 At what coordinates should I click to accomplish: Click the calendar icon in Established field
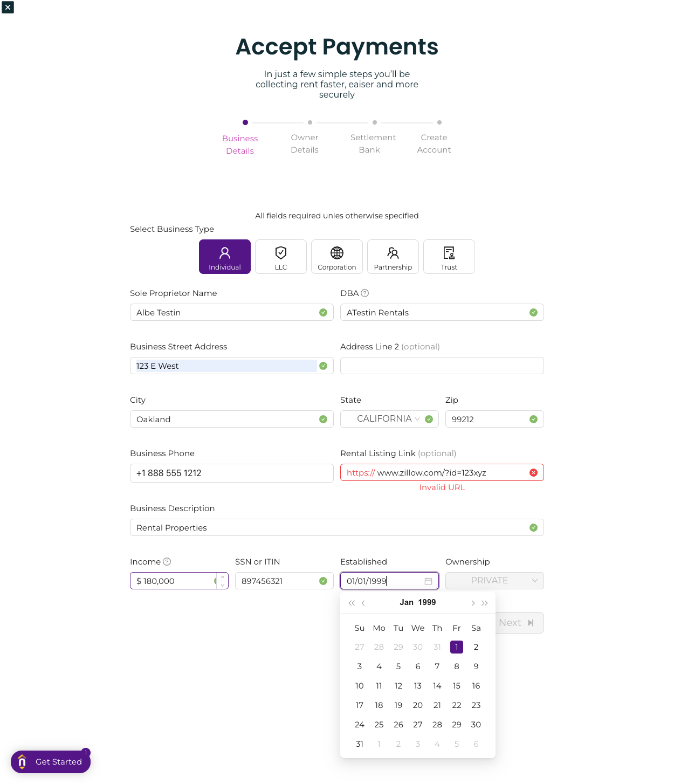coord(428,581)
